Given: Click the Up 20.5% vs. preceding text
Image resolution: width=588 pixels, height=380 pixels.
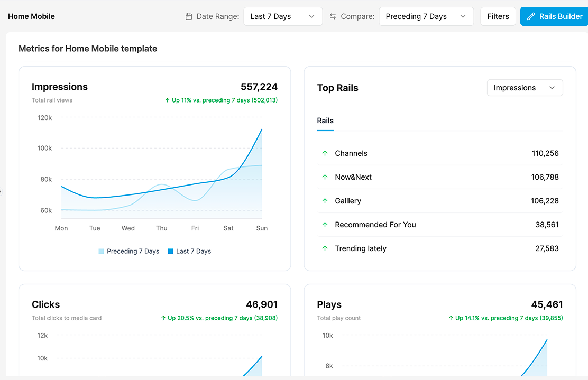Looking at the screenshot, I should point(223,318).
